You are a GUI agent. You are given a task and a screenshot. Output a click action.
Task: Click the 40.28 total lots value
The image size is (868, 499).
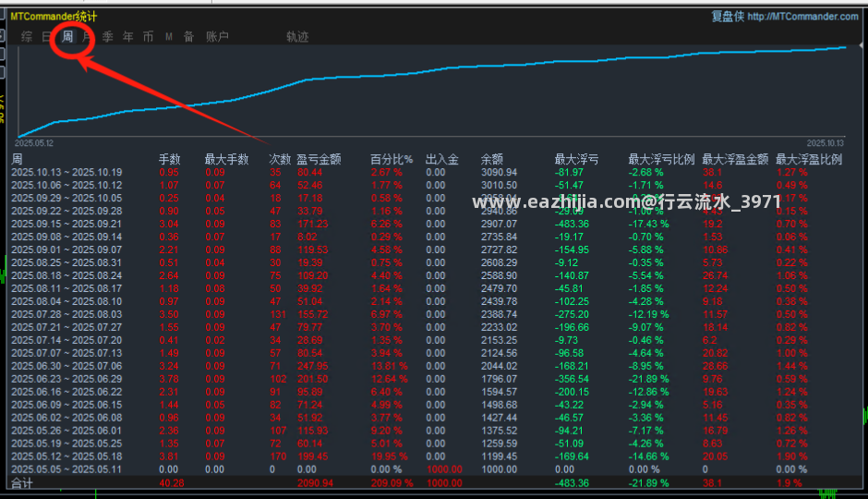172,483
